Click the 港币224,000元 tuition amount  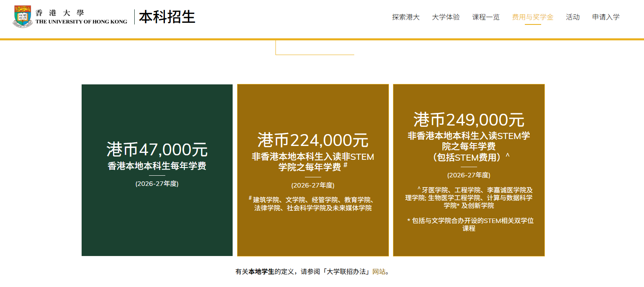pos(313,140)
